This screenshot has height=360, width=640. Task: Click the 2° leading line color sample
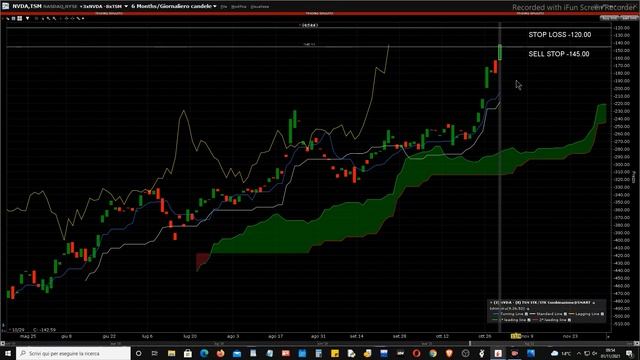[x=535, y=320]
